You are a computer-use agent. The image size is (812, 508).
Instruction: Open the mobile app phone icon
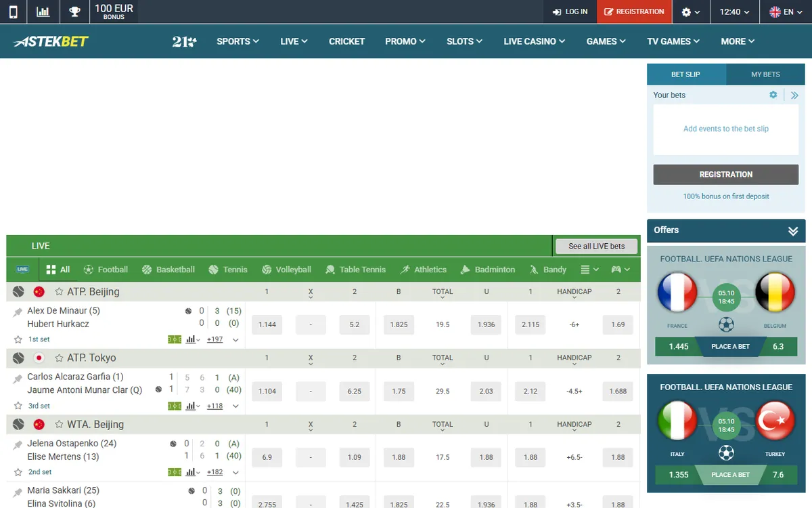tap(14, 12)
